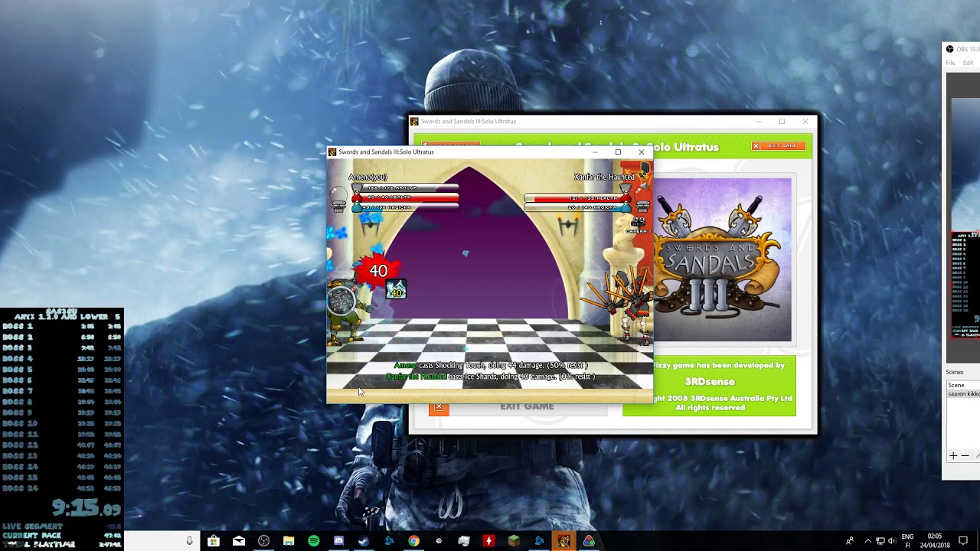Click the Ice Shards 40 spell icon
Viewport: 980px width, 551px height.
tap(396, 289)
